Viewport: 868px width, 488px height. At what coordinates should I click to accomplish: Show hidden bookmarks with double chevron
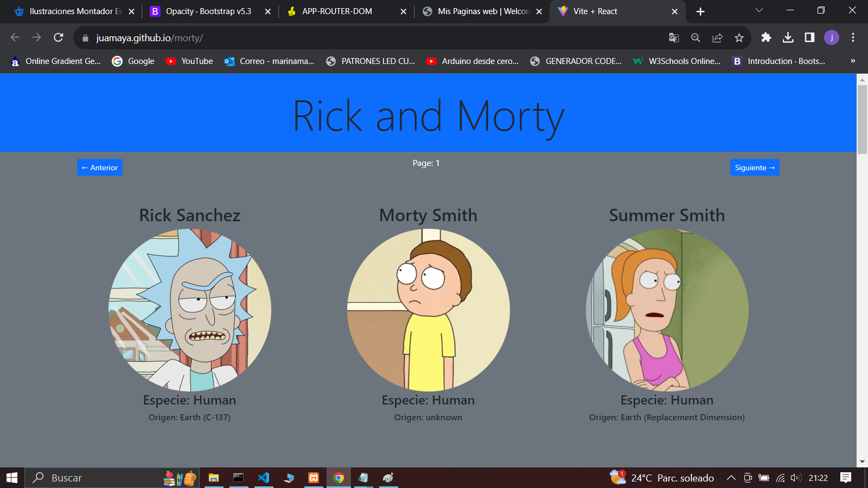click(853, 61)
